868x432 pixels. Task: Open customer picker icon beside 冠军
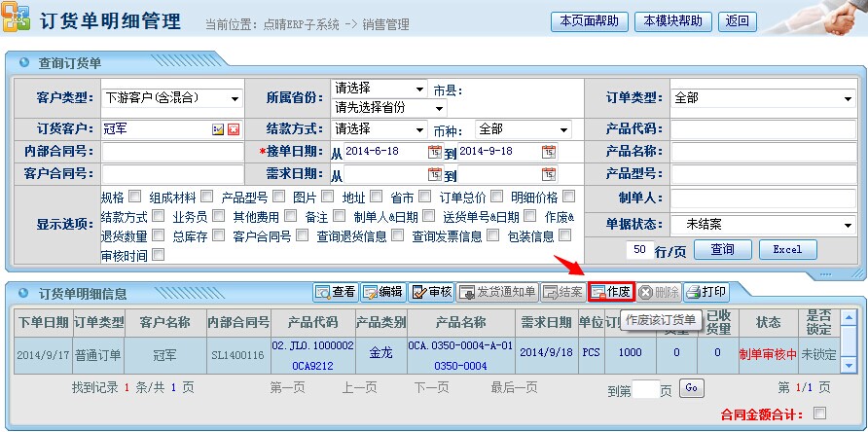pos(218,129)
